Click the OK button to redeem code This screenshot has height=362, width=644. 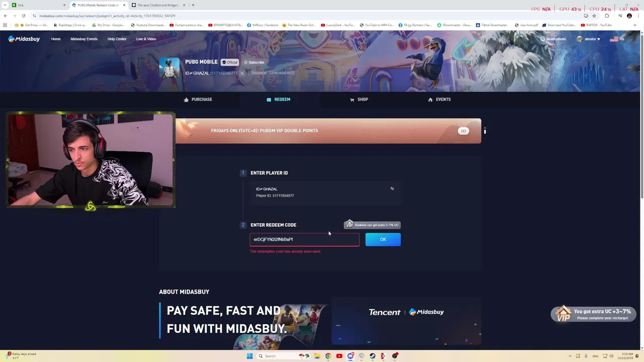coord(383,239)
